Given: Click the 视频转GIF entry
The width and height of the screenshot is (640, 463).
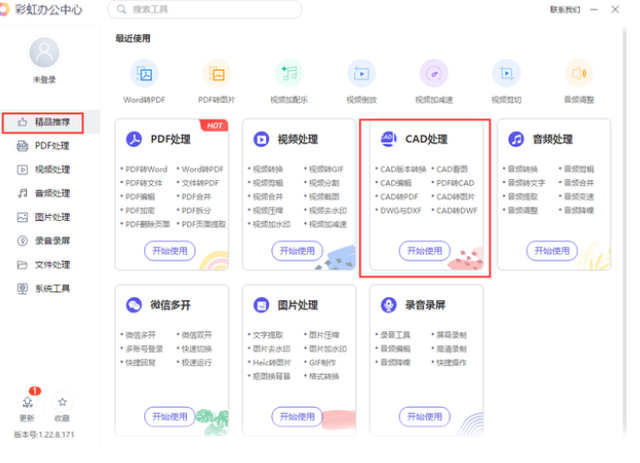Looking at the screenshot, I should pos(326,169).
